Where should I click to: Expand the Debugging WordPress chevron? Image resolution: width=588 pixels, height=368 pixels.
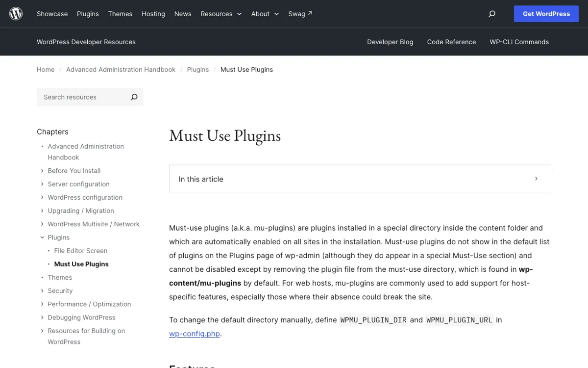point(42,317)
